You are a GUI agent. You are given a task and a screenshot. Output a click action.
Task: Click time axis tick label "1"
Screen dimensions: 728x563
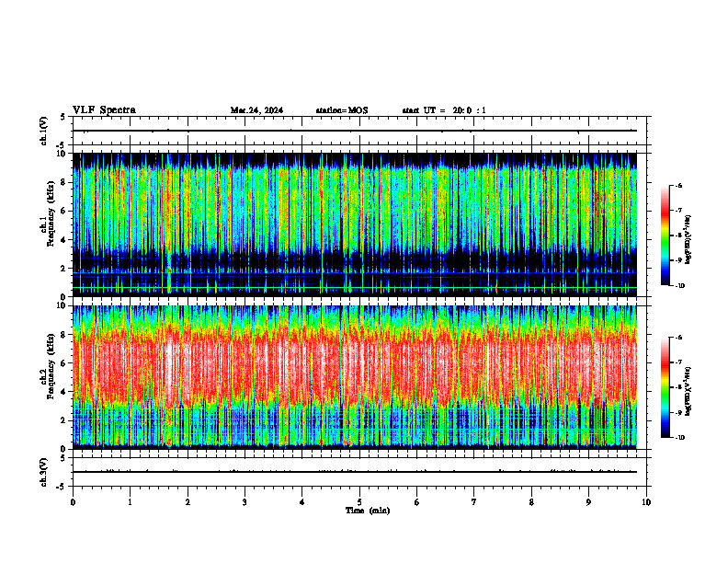130,502
